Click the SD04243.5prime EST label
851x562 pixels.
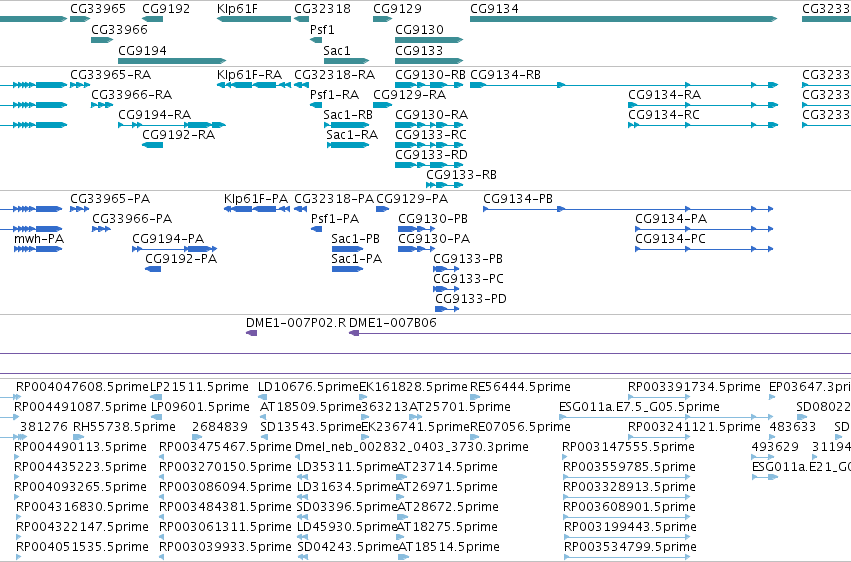click(348, 547)
